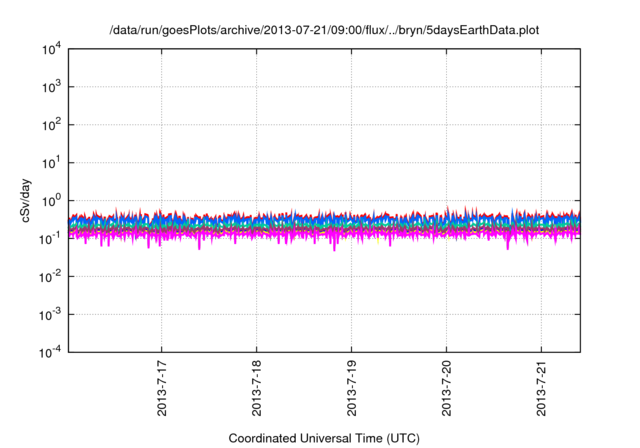Click the 10^-2 y-axis tick label
640x448 pixels.
[50, 277]
